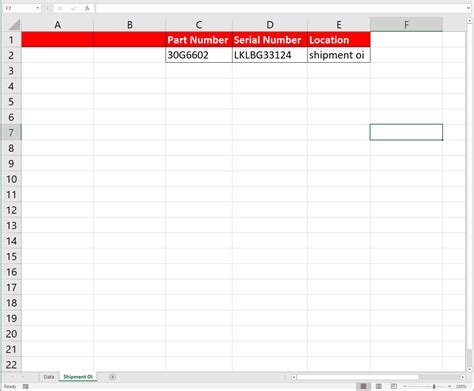Image resolution: width=474 pixels, height=391 pixels.
Task: Click the horizontal scrollbar left arrow
Action: (x=294, y=377)
